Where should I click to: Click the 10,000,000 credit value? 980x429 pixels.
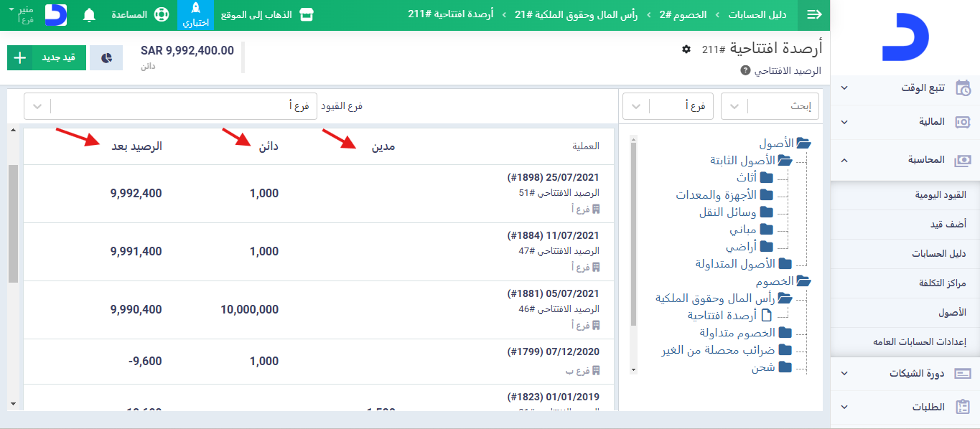tap(250, 310)
